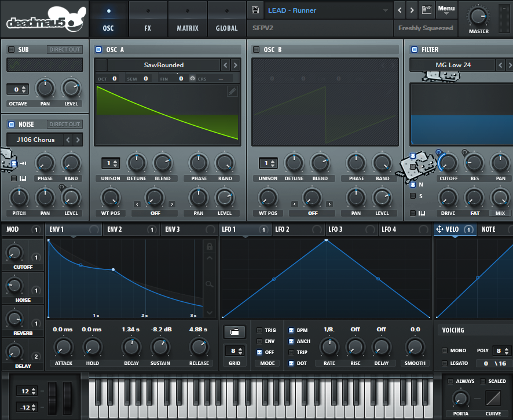The width and height of the screenshot is (513, 420).
Task: Click the NOTE modulation source tab
Action: point(495,229)
